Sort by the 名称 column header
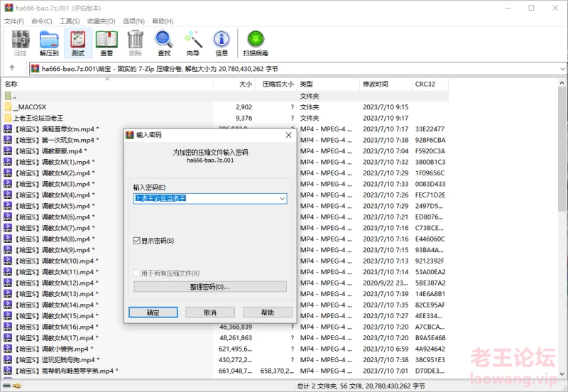 (108, 84)
